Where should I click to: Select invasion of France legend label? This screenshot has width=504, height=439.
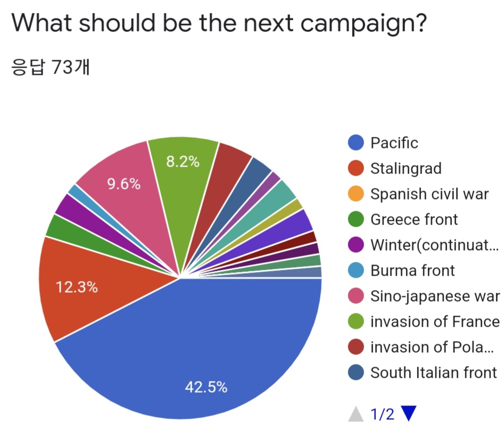435,321
